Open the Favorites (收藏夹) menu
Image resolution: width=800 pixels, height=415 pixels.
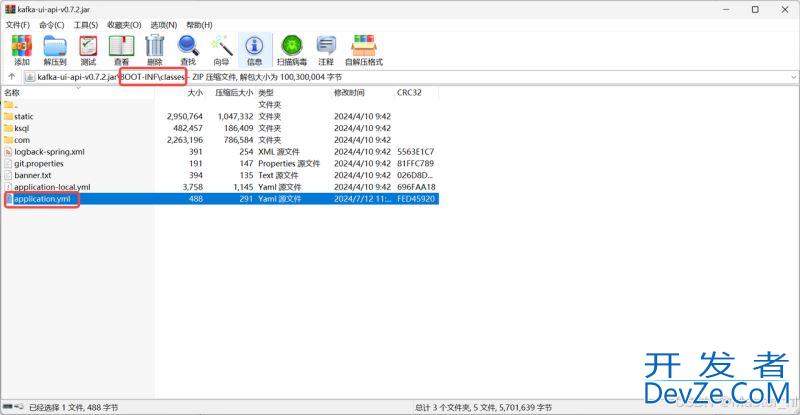click(124, 25)
